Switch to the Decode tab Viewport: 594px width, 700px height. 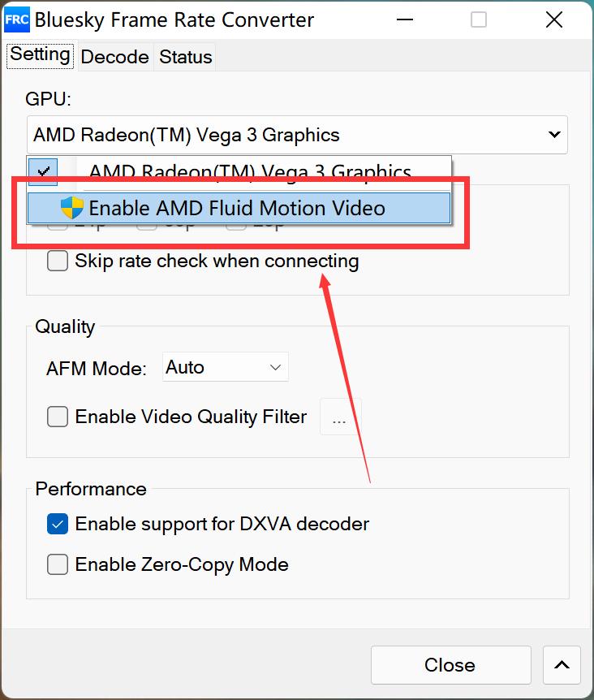(x=114, y=57)
